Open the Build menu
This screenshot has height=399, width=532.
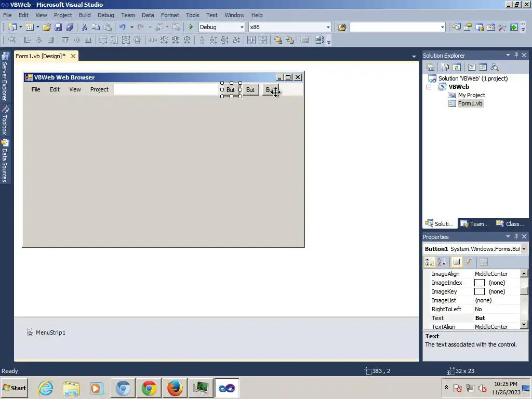pos(85,15)
